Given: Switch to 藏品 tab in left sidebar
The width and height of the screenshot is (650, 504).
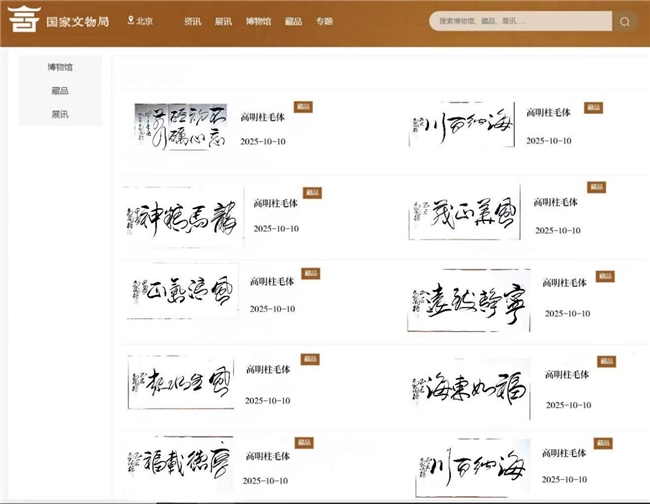Looking at the screenshot, I should [x=60, y=91].
